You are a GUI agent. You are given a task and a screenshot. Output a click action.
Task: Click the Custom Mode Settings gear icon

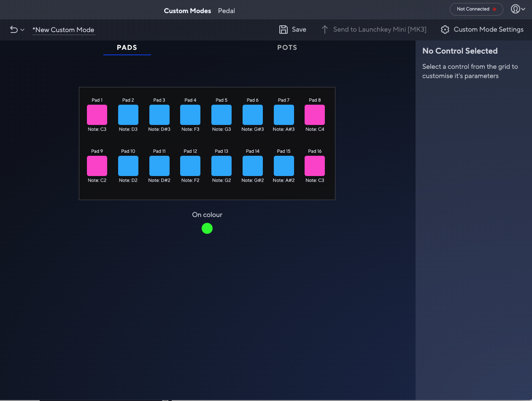click(445, 30)
